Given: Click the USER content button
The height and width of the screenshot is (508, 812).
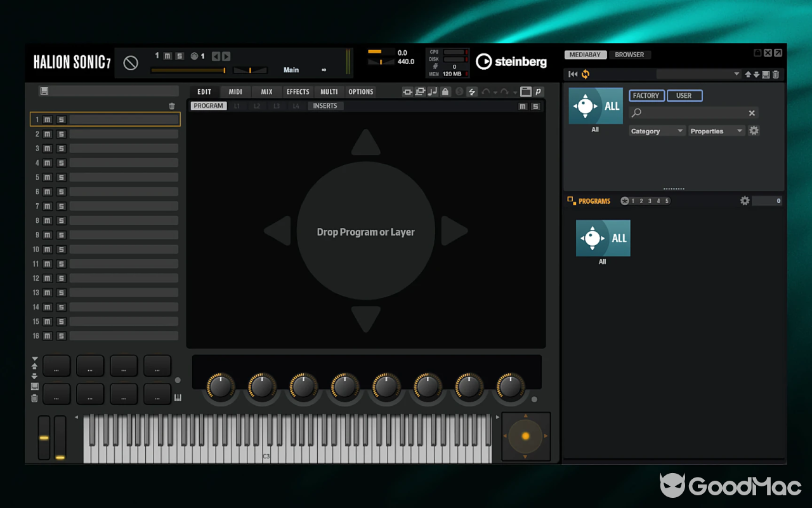Looking at the screenshot, I should tap(684, 95).
